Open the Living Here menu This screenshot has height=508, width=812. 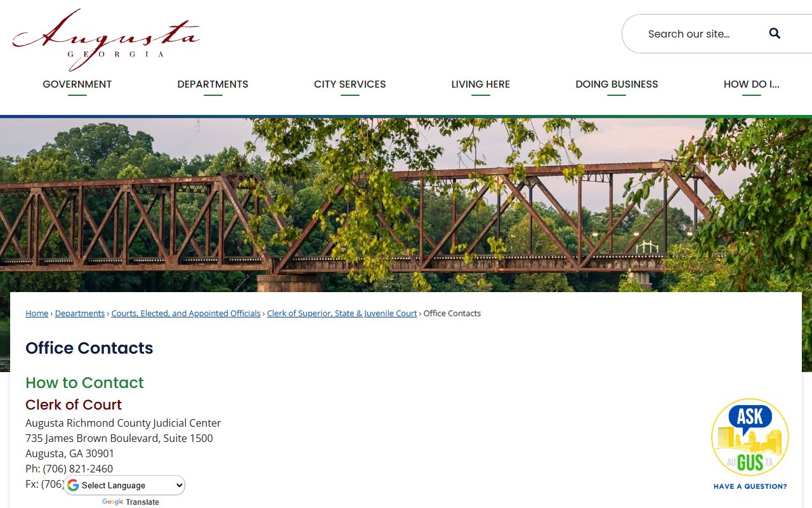click(x=480, y=84)
